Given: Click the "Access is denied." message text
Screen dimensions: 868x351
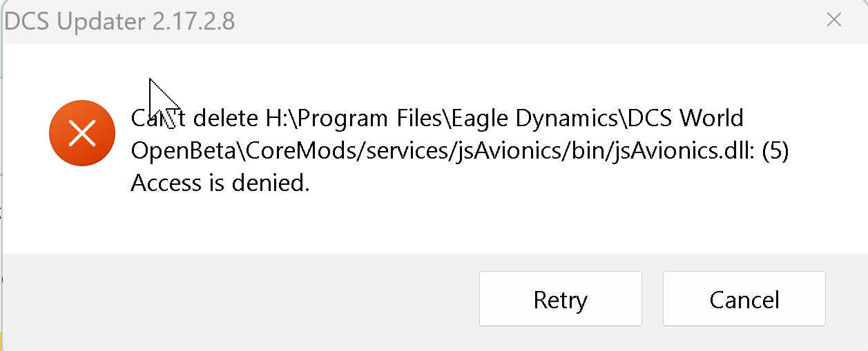Looking at the screenshot, I should coord(220,183).
